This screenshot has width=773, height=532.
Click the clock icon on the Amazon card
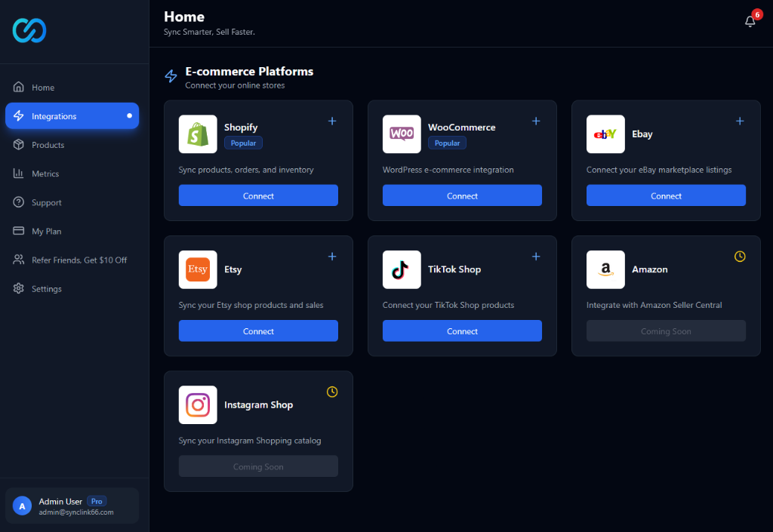[740, 257]
